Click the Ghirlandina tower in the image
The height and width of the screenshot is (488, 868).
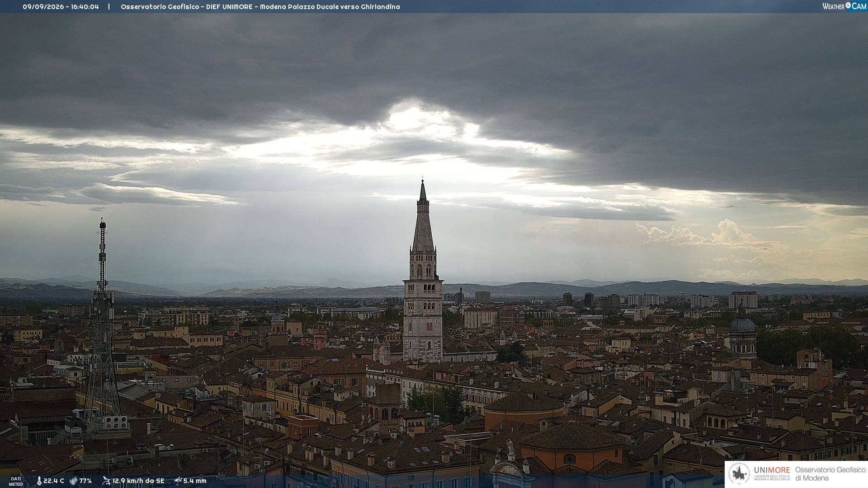pyautogui.click(x=423, y=271)
